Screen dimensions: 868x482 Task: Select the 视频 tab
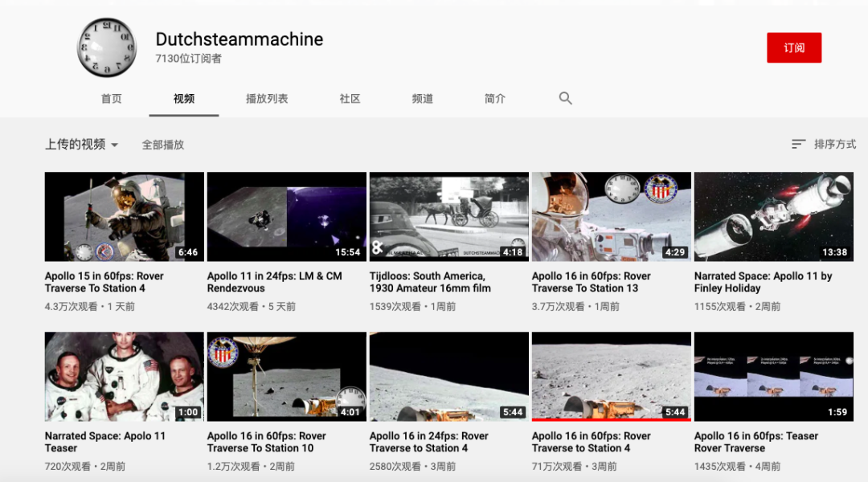pyautogui.click(x=184, y=99)
